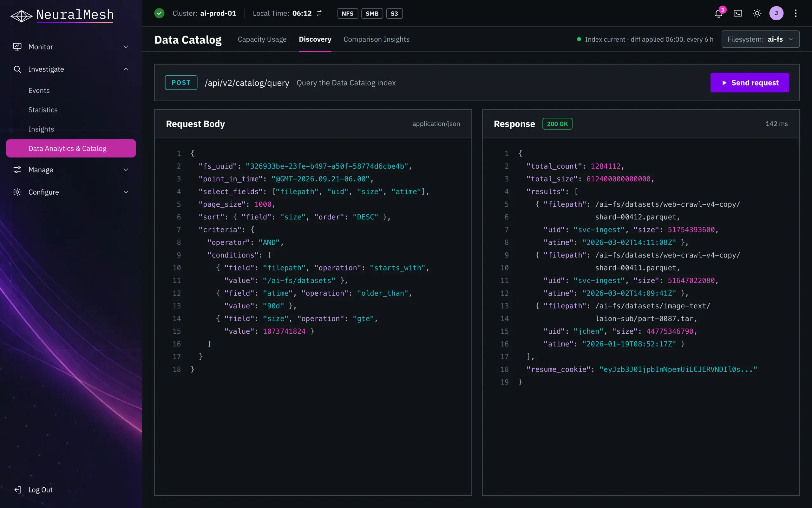The image size is (812, 508).
Task: Click the size condition value 1073741824
Action: pos(284,331)
